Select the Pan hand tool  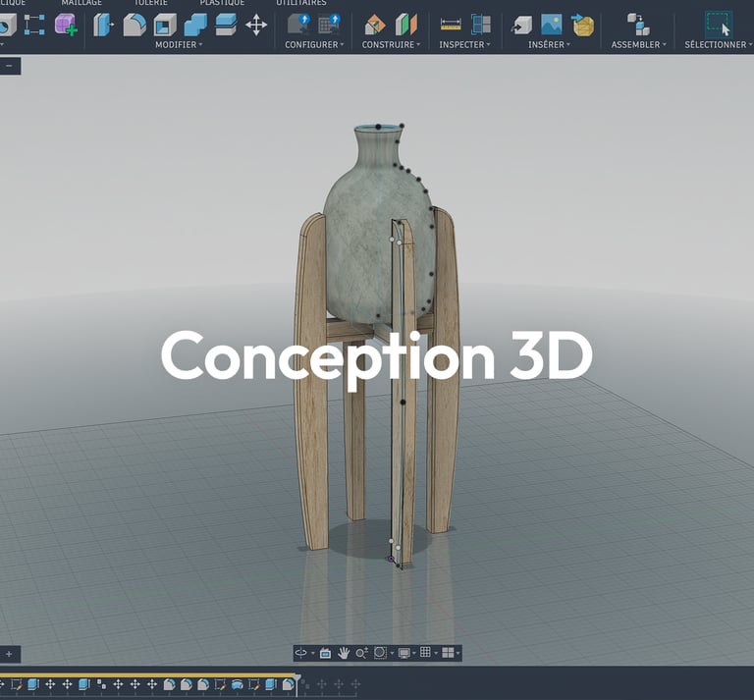(344, 653)
